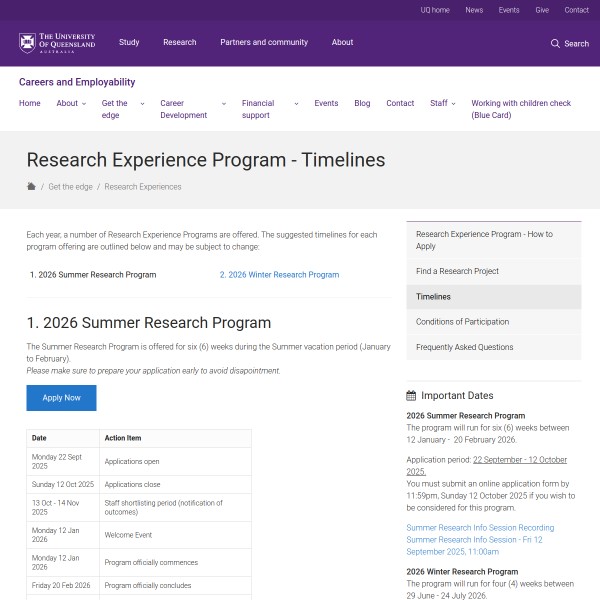Viewport: 600px width, 600px height.
Task: Click the University of Queensland logo
Action: click(57, 43)
